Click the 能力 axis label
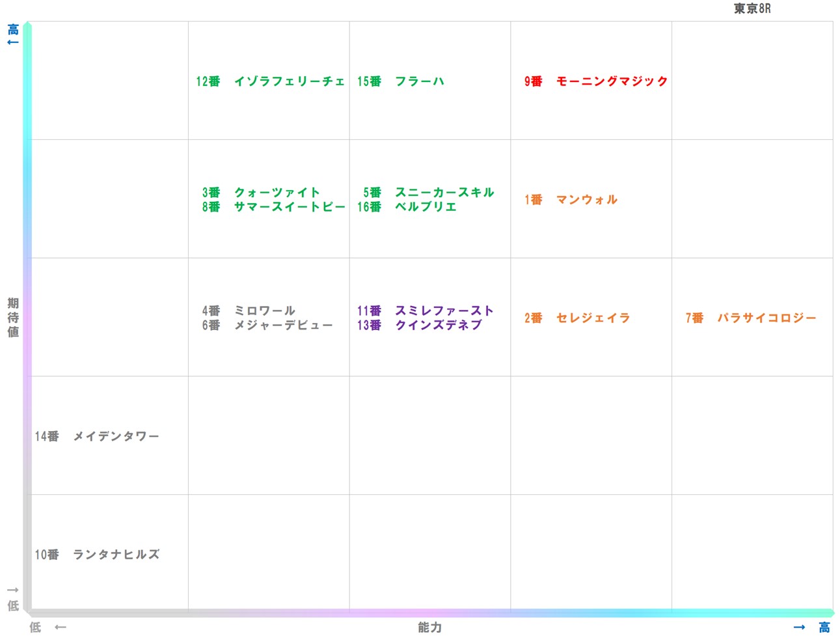Viewport: 840px width, 640px height. coord(429,628)
